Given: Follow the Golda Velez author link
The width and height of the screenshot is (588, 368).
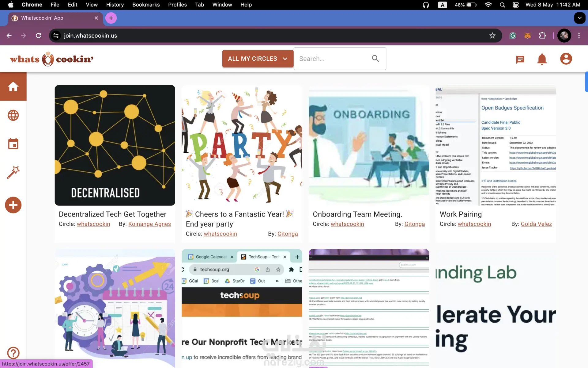Looking at the screenshot, I should point(536,224).
